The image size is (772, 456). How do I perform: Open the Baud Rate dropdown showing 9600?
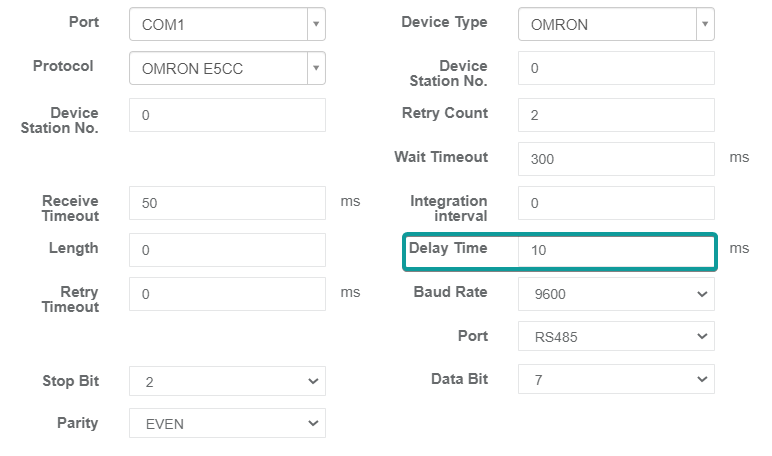coord(616,294)
